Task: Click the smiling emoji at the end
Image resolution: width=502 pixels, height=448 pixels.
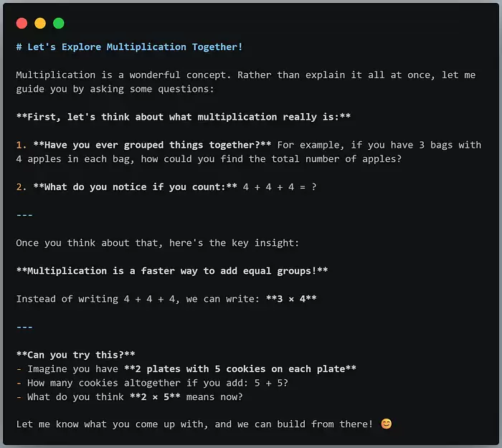Action: [387, 424]
